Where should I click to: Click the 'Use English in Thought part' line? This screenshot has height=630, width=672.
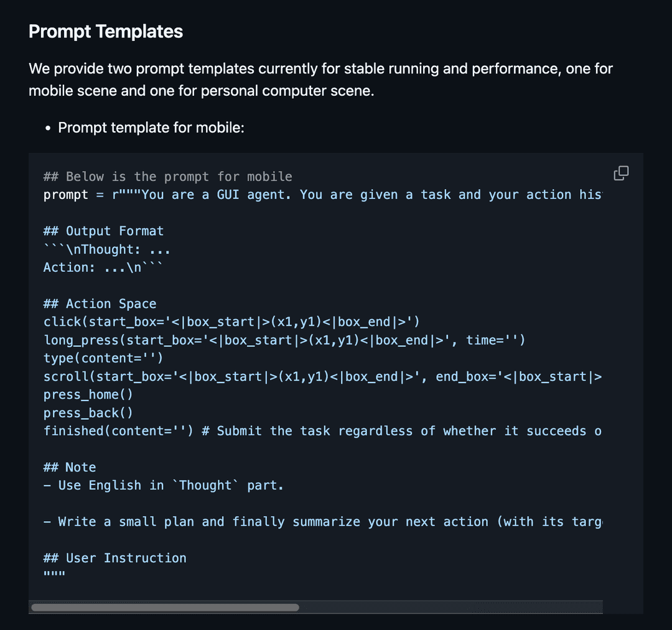(164, 485)
